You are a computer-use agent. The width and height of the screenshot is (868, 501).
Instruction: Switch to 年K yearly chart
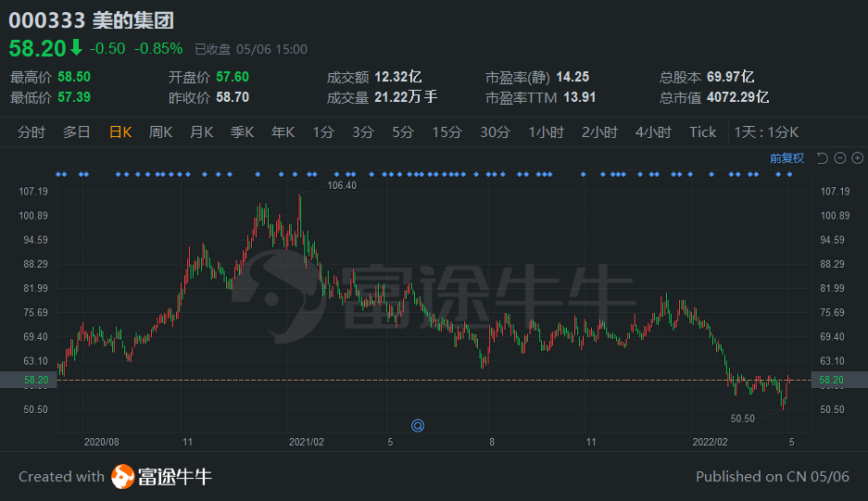click(283, 132)
